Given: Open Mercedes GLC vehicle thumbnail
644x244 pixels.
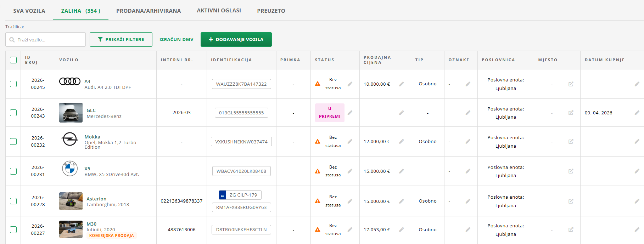Looking at the screenshot, I should [x=71, y=113].
